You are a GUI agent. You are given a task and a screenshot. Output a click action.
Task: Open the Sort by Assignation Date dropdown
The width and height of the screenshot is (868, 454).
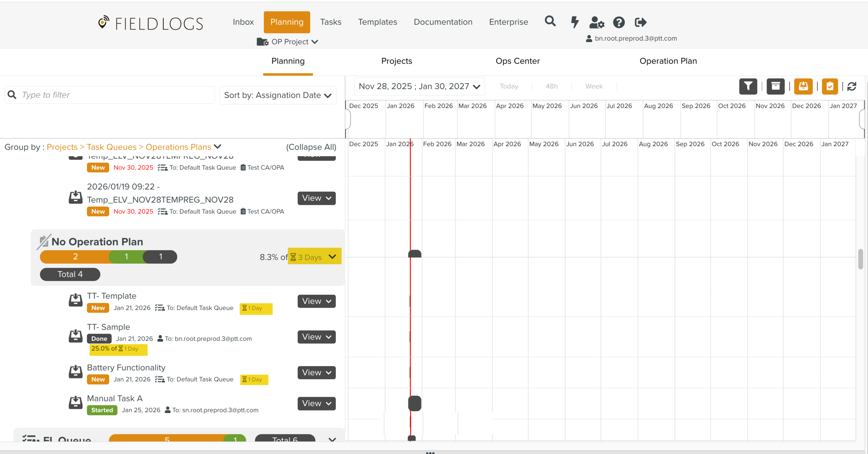pyautogui.click(x=278, y=95)
